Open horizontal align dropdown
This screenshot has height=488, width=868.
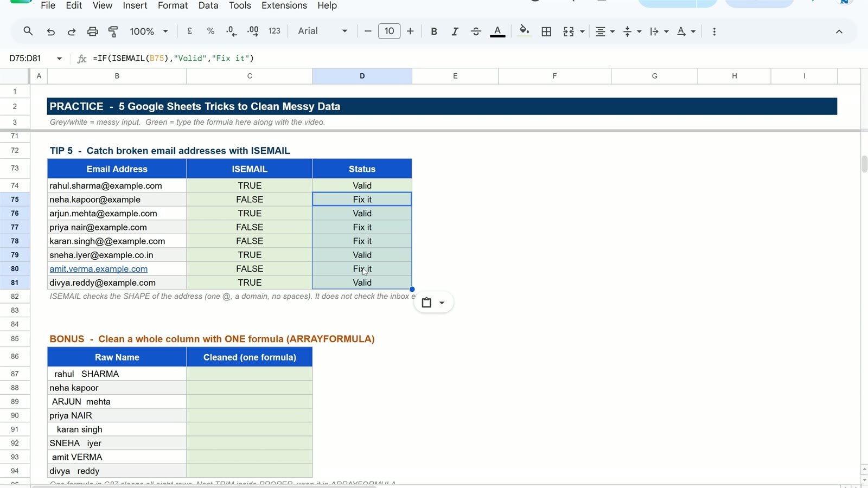[604, 31]
